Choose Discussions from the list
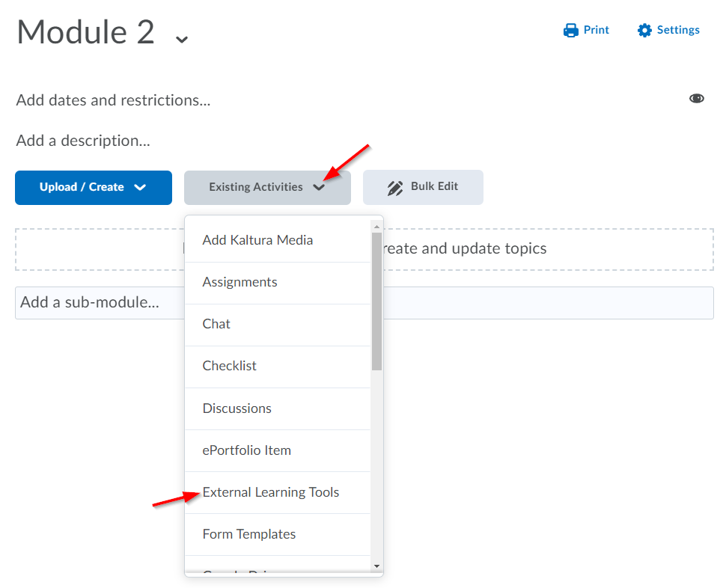Viewport: 726px width, 588px height. click(237, 408)
